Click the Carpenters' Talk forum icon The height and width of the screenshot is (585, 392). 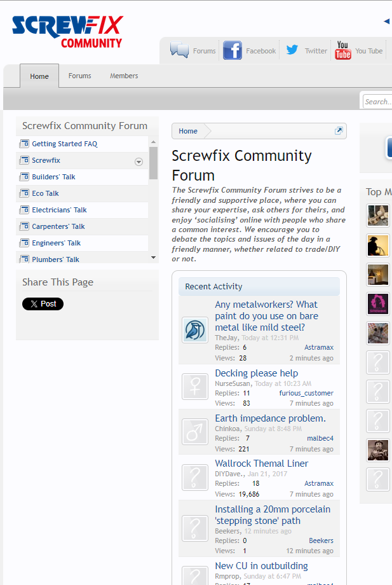click(x=24, y=226)
